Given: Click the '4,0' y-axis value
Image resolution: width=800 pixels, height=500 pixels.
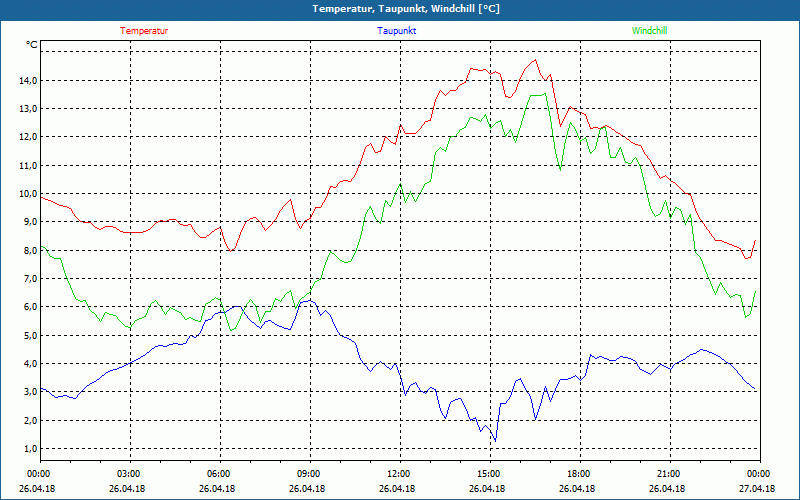Looking at the screenshot, I should coord(30,364).
